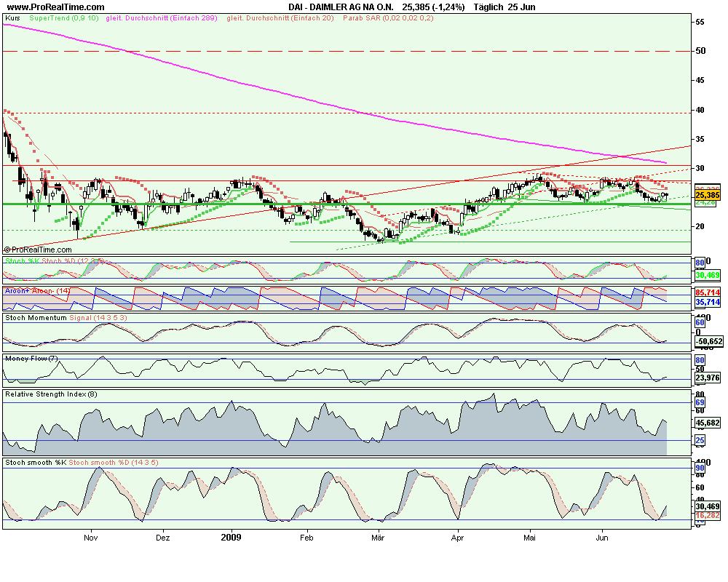Open the Money Flow (7) panel title

click(x=31, y=359)
